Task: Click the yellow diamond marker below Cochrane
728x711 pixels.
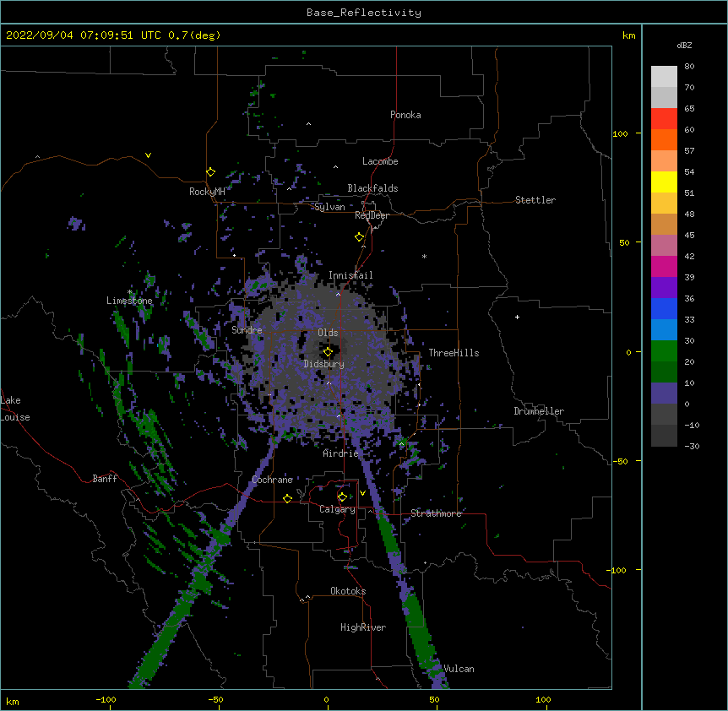Action: click(287, 498)
